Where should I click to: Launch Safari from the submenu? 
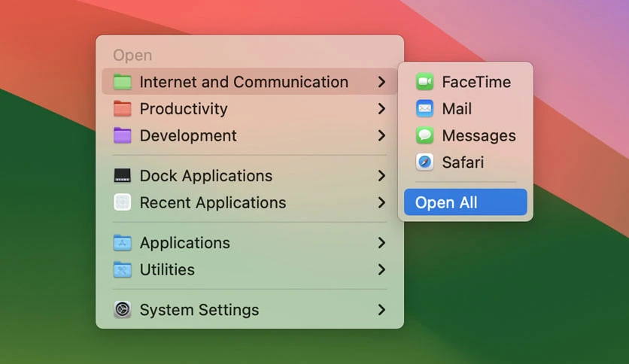point(465,162)
